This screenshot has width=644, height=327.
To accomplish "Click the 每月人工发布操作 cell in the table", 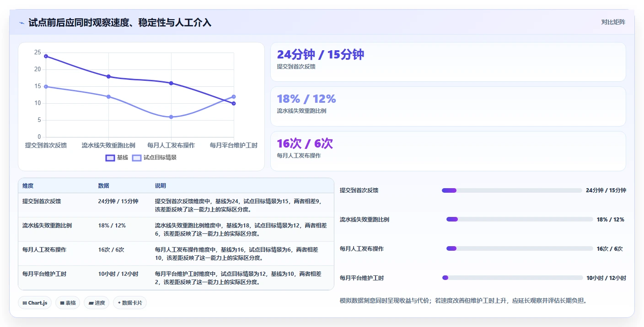I will click(x=44, y=250).
